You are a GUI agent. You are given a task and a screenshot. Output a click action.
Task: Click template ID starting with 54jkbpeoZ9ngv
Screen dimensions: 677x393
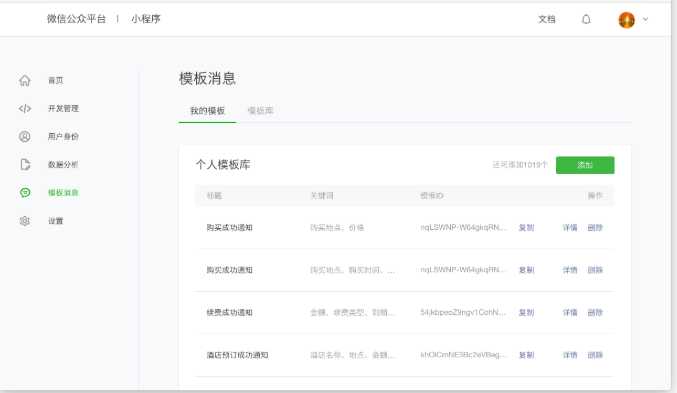point(463,312)
